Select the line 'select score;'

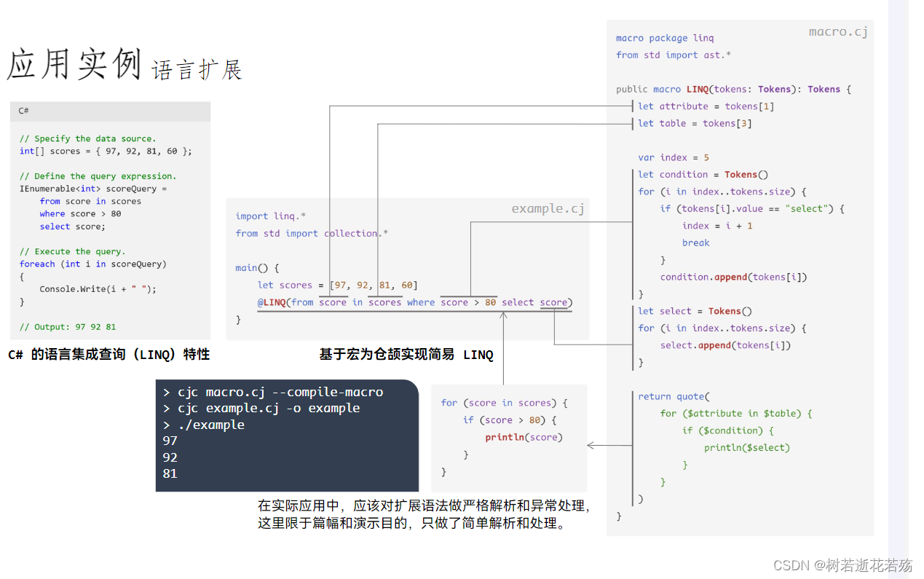click(x=72, y=227)
